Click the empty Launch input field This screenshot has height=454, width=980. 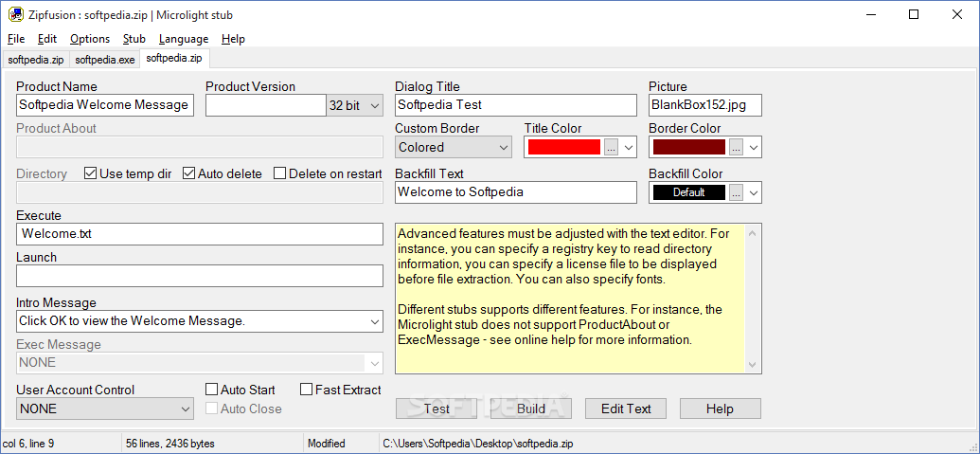pos(200,276)
